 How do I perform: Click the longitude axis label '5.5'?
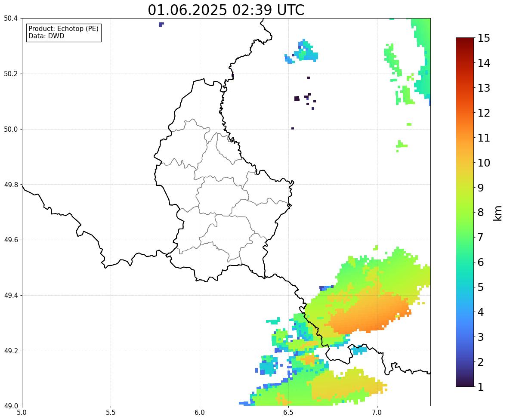tap(111, 413)
